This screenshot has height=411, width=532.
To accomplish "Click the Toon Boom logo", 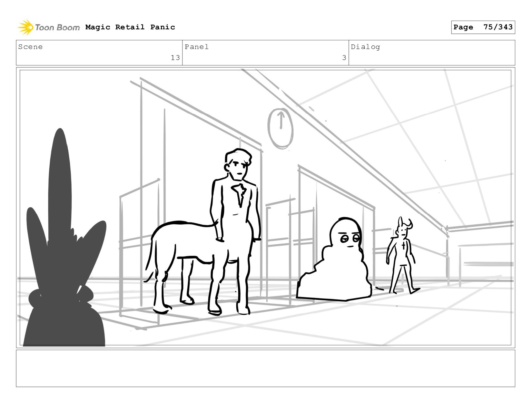I will [48, 27].
